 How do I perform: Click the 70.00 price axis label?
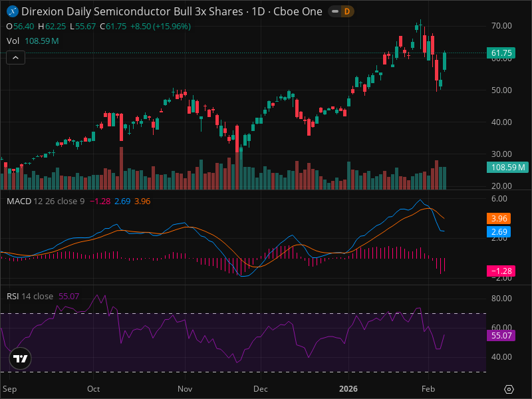coord(501,26)
